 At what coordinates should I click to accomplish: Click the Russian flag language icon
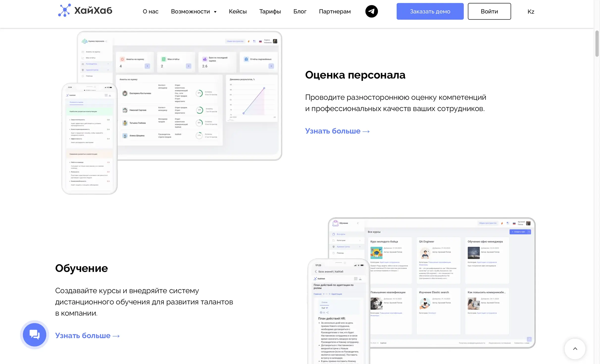260,42
